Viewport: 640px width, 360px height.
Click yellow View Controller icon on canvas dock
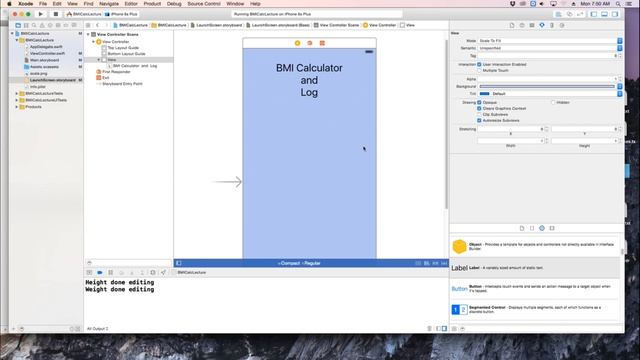tap(297, 43)
